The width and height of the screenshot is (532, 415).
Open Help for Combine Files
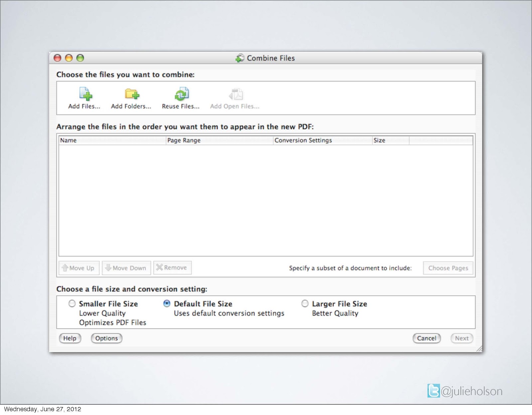pos(70,338)
